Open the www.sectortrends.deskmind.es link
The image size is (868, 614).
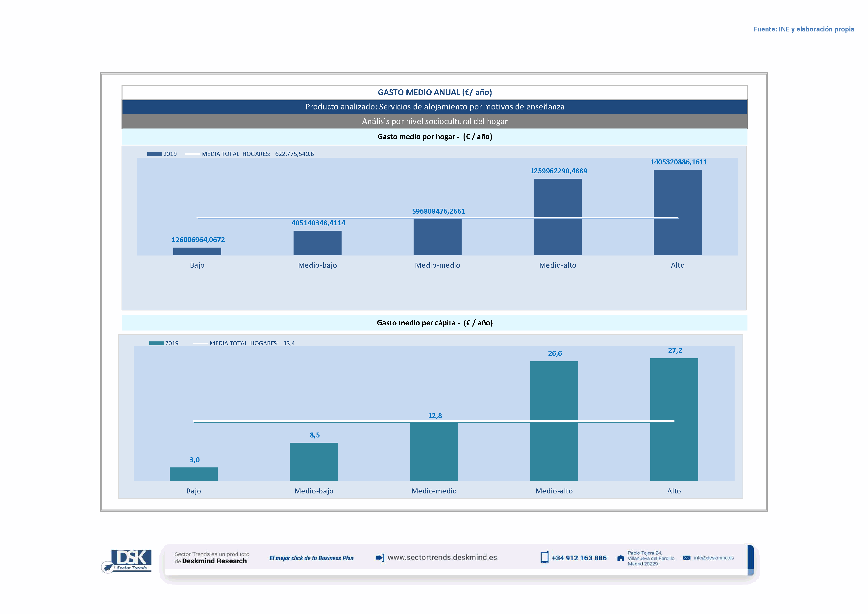pos(442,557)
